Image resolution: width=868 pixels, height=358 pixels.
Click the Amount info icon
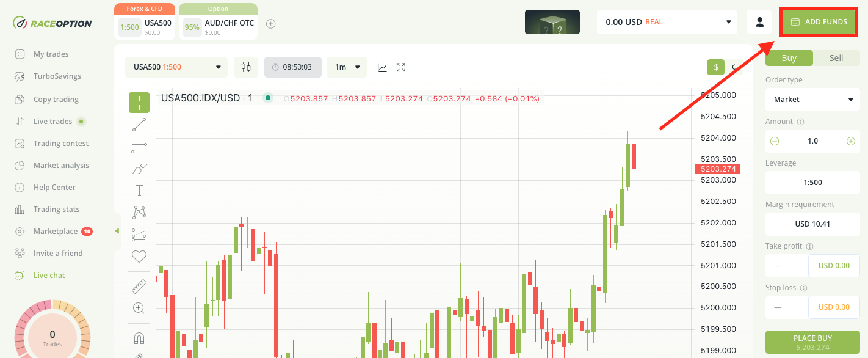(x=800, y=122)
